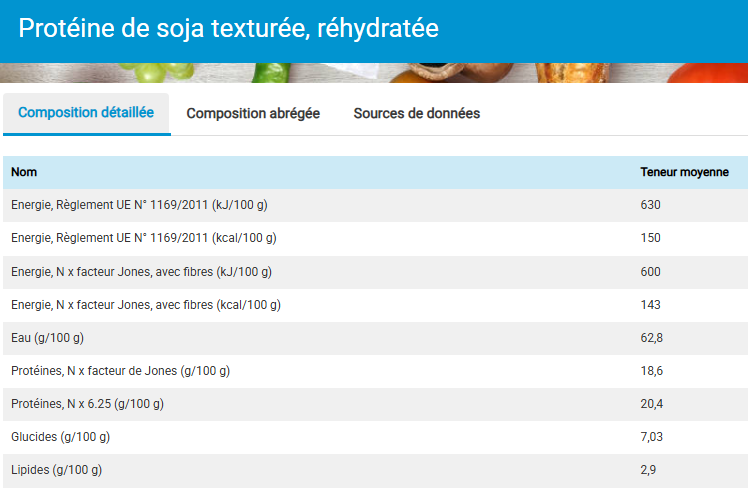Click the 'Lipides (g/100 g)' label
The width and height of the screenshot is (748, 491).
coord(56,470)
